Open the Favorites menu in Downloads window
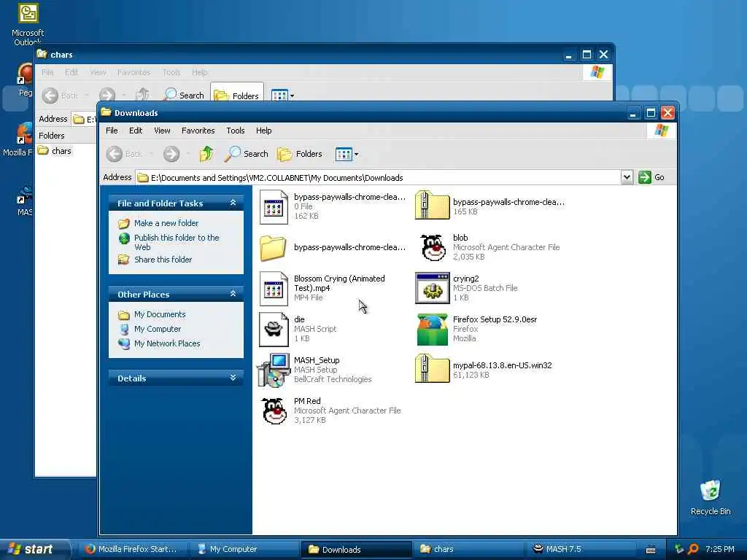This screenshot has width=747, height=560. [198, 131]
